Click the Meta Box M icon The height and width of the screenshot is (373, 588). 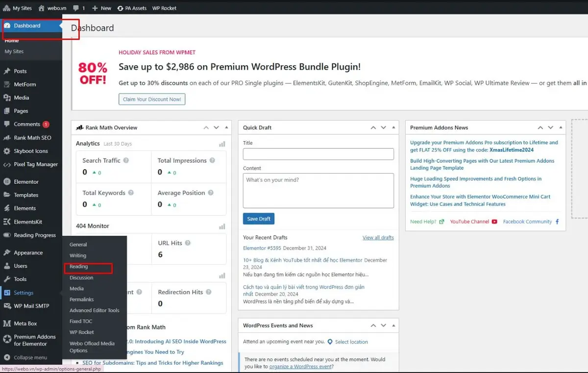click(x=7, y=323)
